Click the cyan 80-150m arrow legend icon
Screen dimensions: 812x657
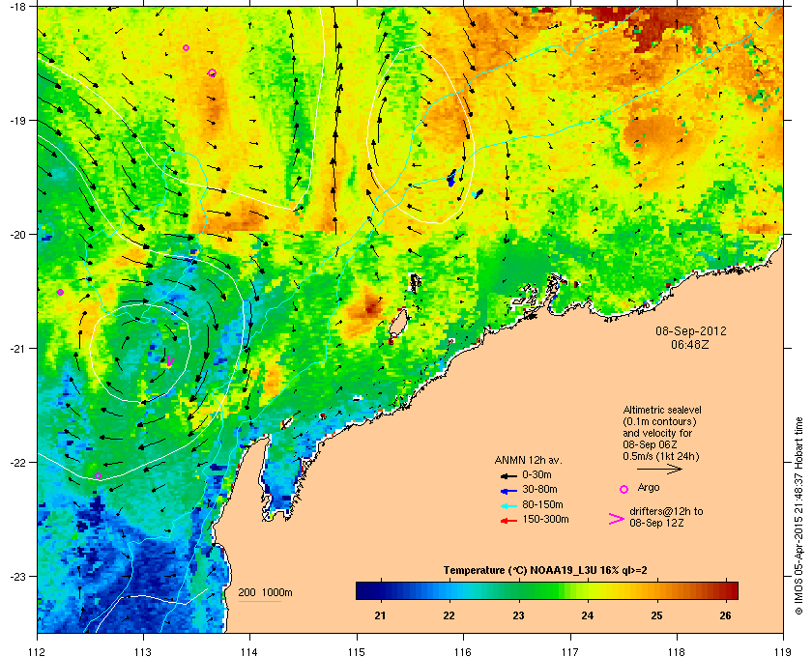coord(508,505)
